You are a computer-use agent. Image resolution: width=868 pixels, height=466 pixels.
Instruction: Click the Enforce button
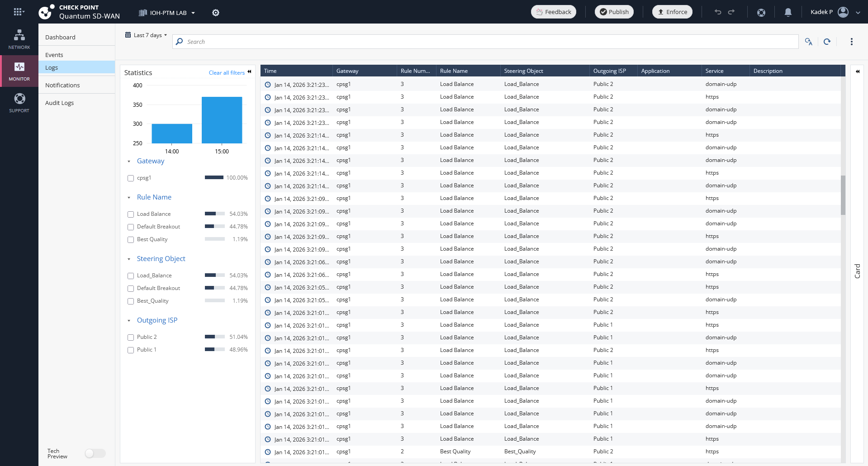672,12
